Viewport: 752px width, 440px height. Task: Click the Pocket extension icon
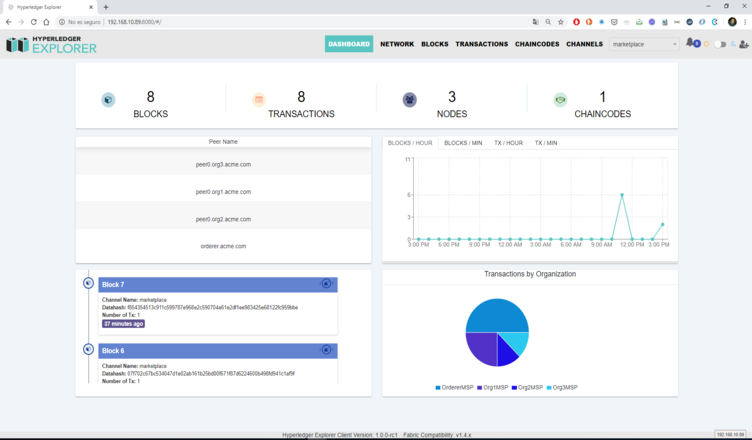pyautogui.click(x=614, y=22)
